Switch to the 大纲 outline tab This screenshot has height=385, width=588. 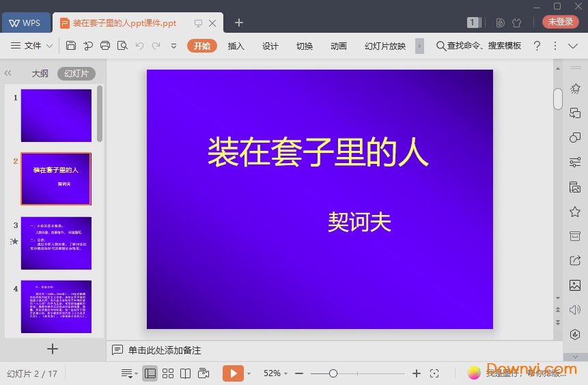pyautogui.click(x=40, y=73)
